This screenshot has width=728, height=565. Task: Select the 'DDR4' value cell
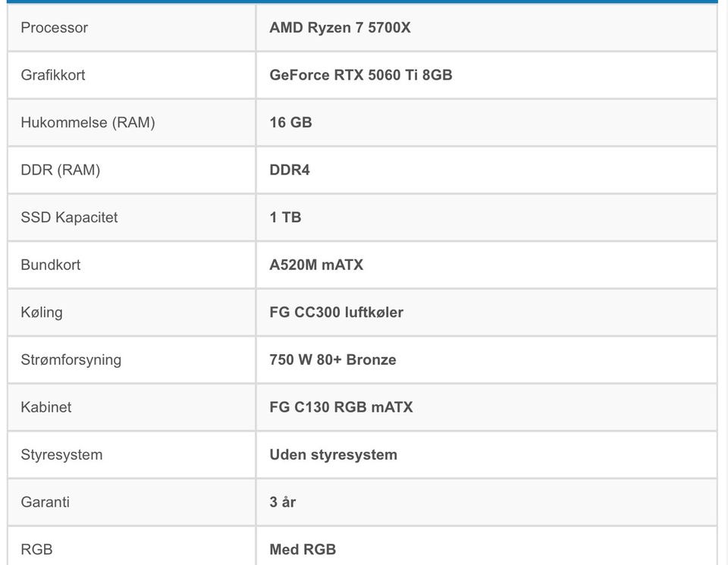coord(289,170)
